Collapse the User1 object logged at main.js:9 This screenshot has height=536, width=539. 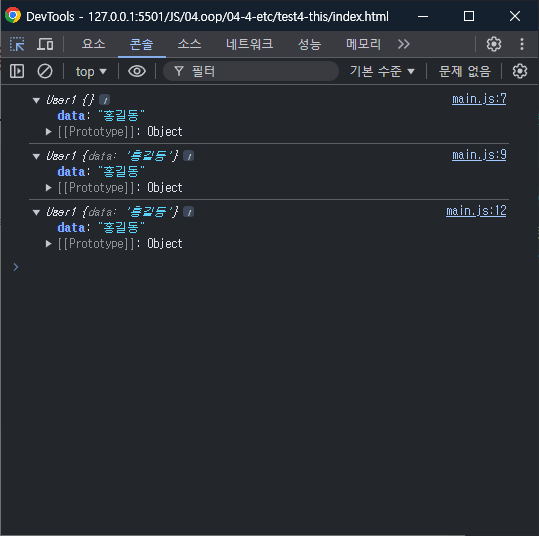coord(36,156)
